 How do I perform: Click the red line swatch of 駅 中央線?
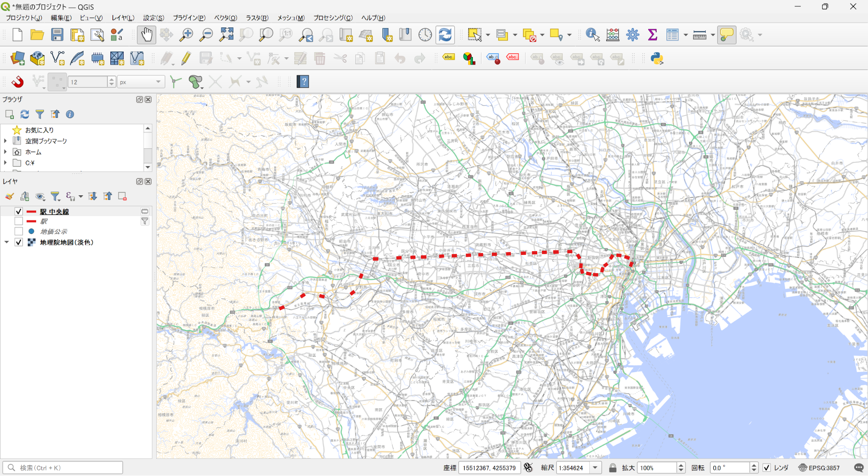[31, 212]
